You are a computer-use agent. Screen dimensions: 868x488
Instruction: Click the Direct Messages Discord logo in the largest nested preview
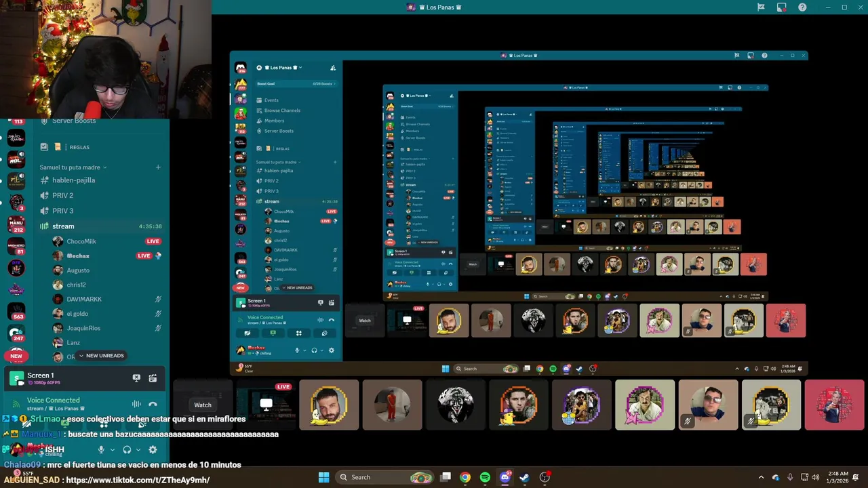point(240,68)
